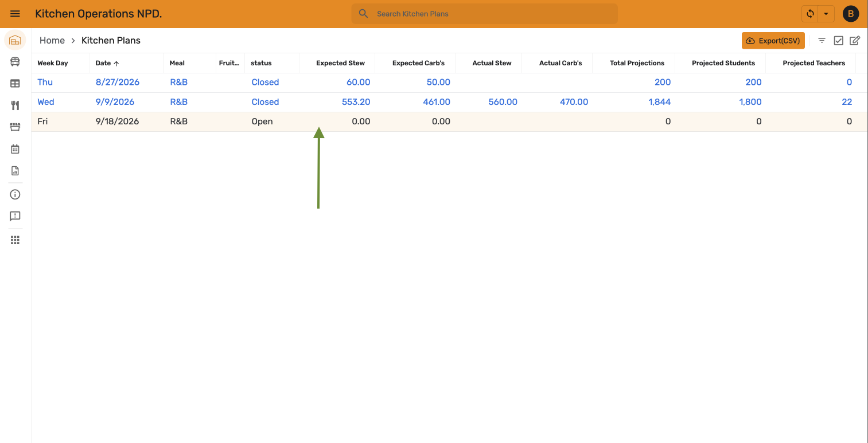
Task: Open the sync options dropdown arrow
Action: coord(826,14)
